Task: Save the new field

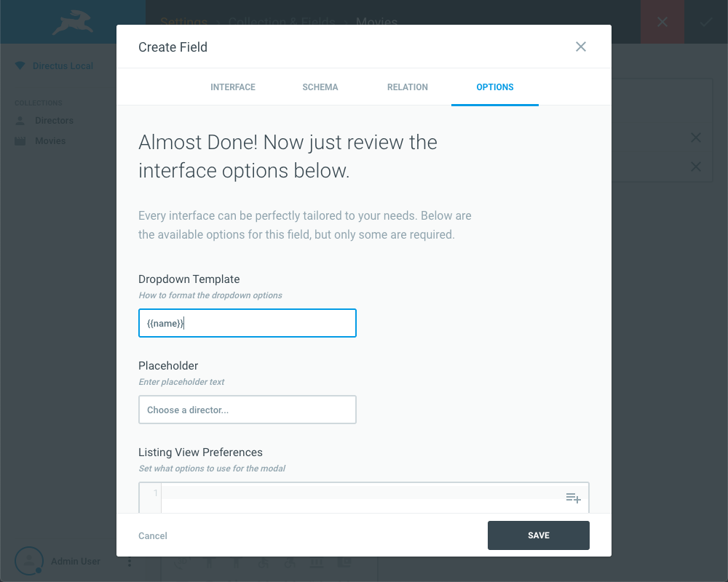Action: tap(539, 535)
